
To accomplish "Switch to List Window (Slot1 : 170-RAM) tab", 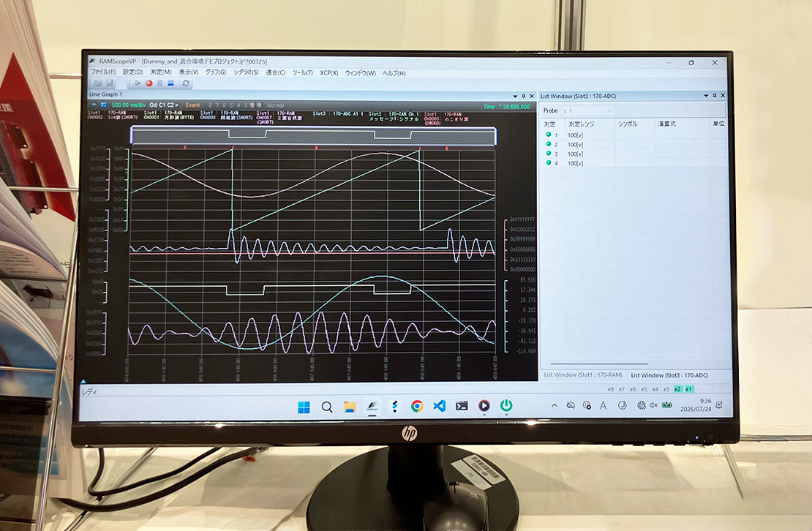I will [583, 374].
